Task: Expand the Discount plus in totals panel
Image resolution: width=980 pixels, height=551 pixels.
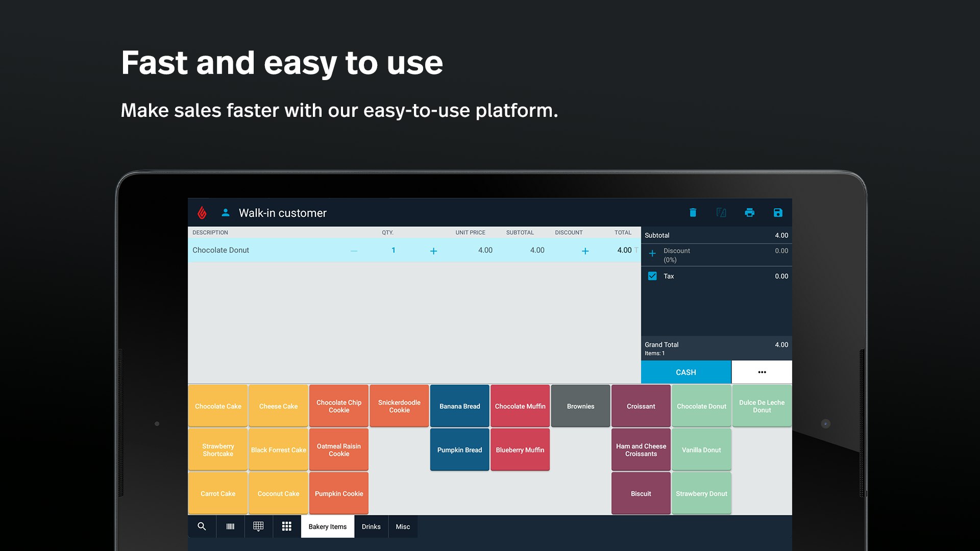Action: coord(652,254)
